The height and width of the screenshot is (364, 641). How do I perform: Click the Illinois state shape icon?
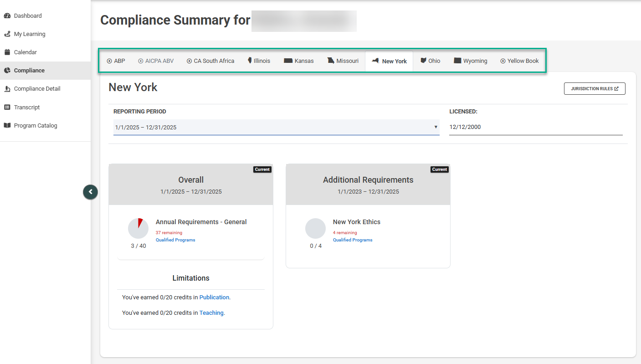(250, 61)
